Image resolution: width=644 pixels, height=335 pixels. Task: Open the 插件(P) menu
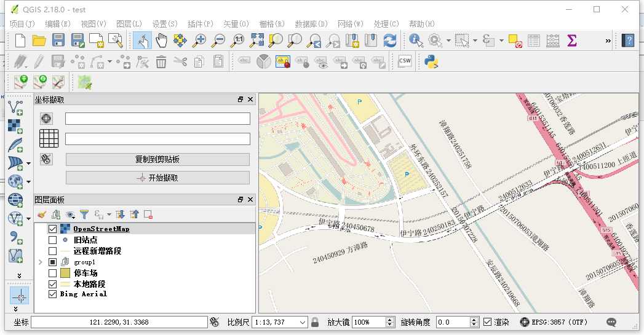click(x=201, y=24)
